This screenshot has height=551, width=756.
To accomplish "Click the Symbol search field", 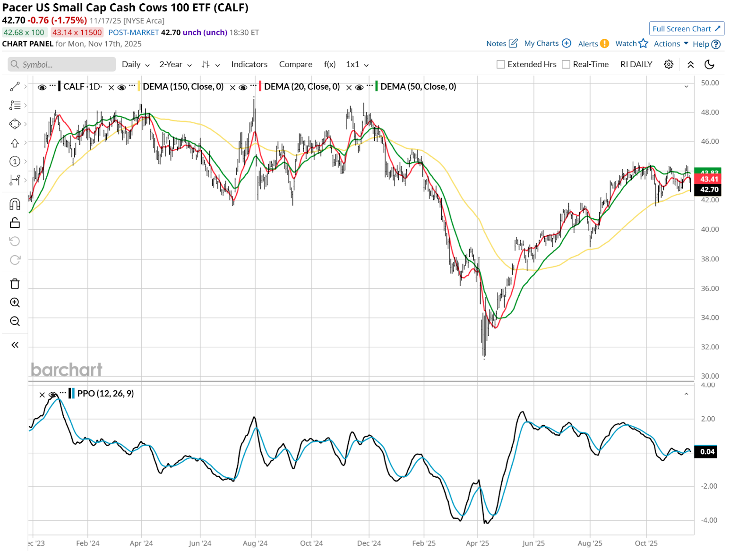I will (x=62, y=64).
